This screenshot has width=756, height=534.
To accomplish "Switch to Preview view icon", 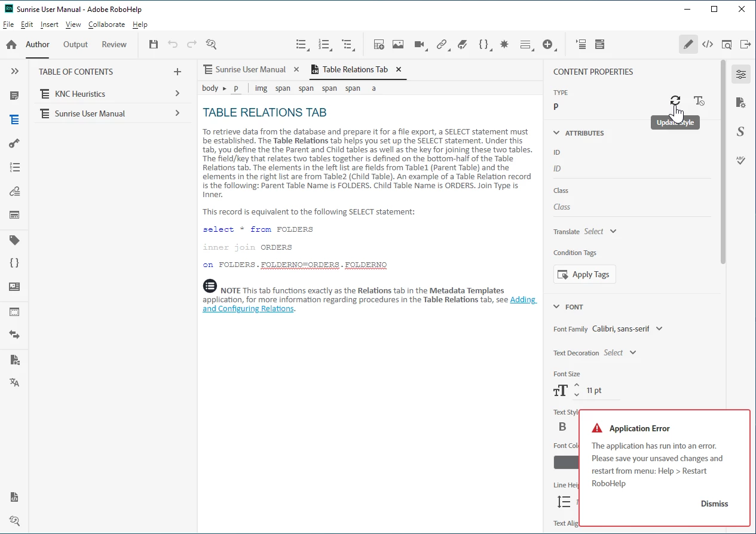I will [727, 44].
